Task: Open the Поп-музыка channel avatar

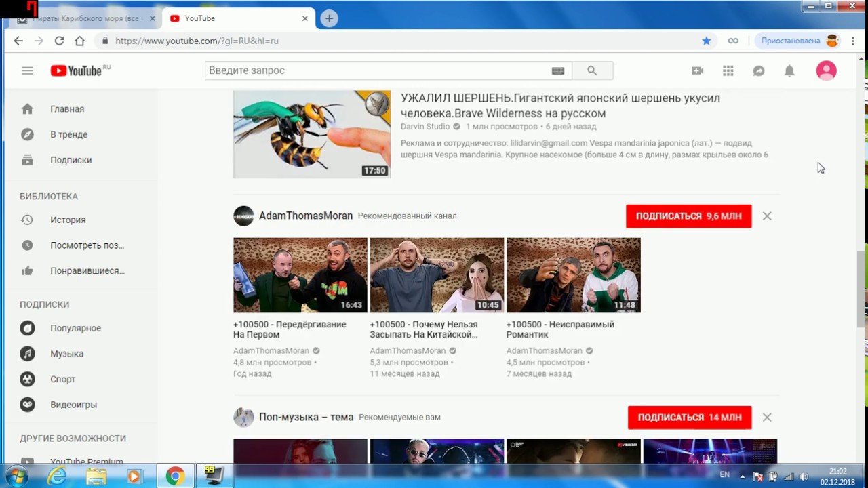Action: tap(243, 417)
